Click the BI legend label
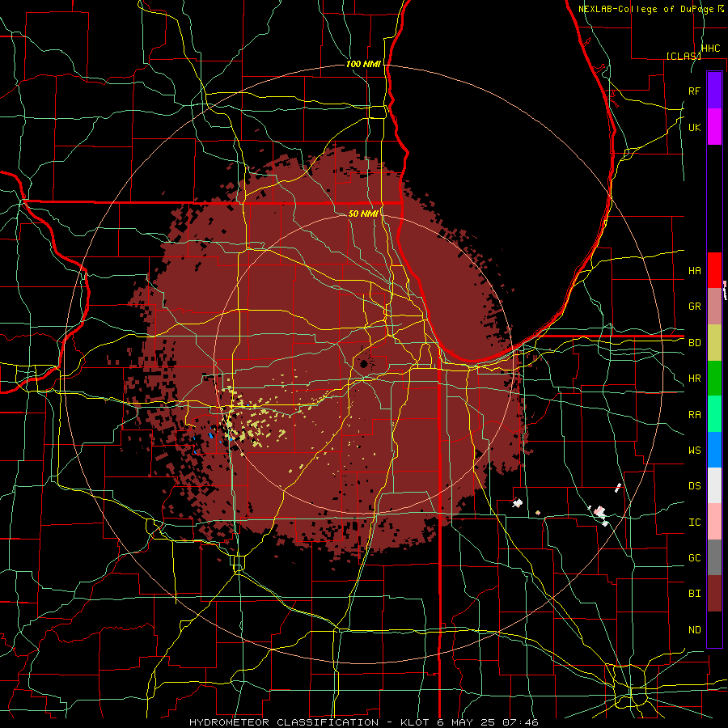Viewport: 728px width, 728px height. 694,594
